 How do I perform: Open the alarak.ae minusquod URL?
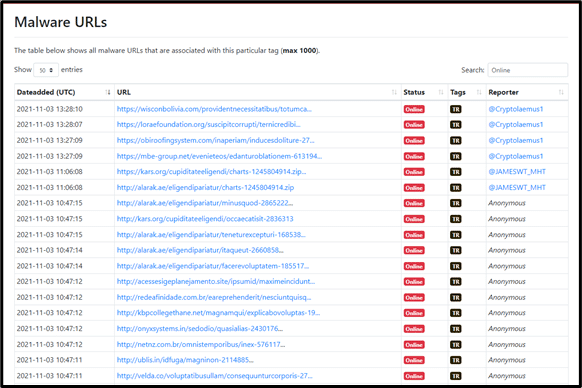[x=205, y=203]
